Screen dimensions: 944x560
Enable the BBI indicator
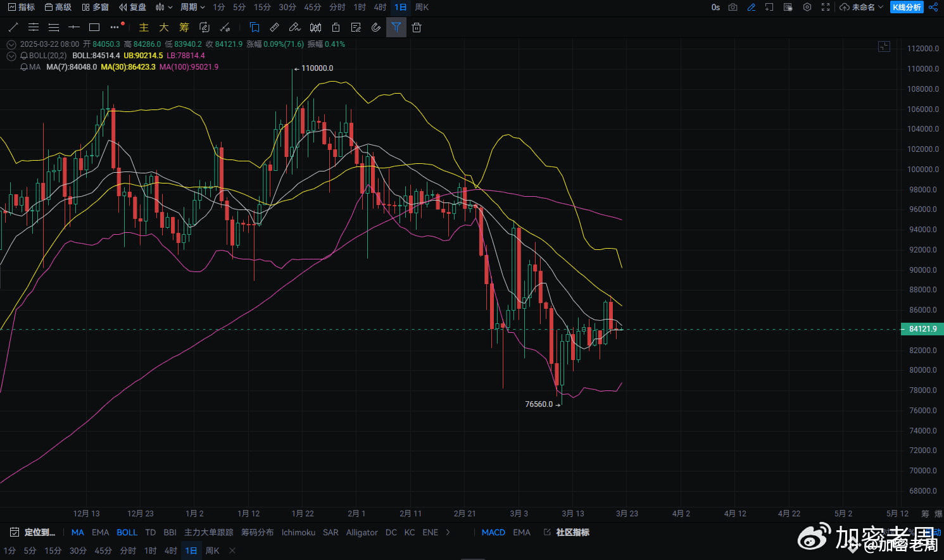170,532
